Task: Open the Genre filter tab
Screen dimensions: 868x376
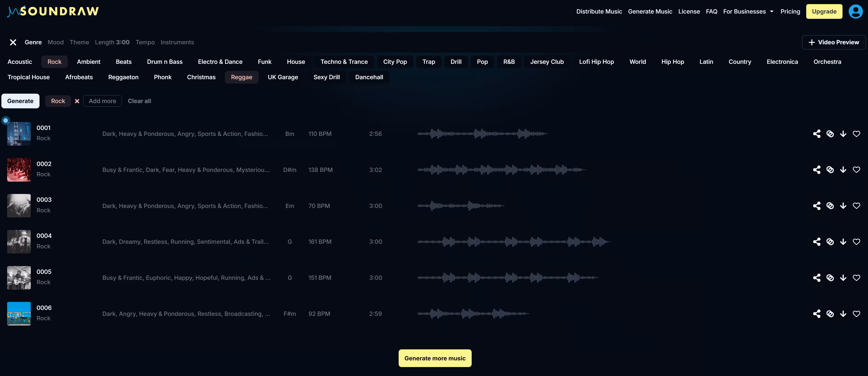Action: tap(33, 42)
